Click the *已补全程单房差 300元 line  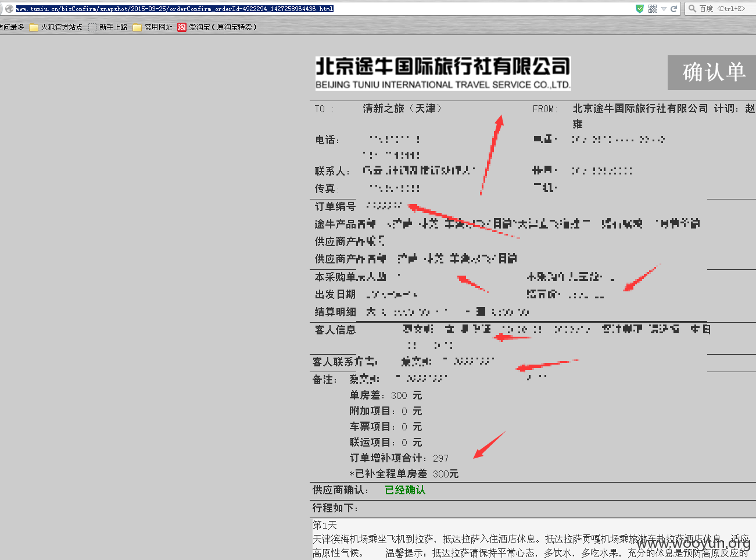click(404, 474)
